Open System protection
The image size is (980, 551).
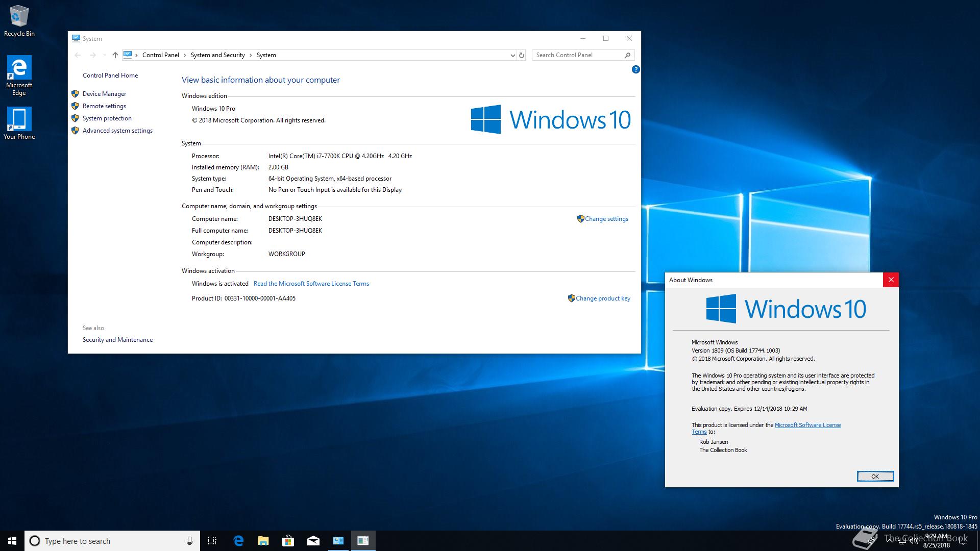coord(107,118)
